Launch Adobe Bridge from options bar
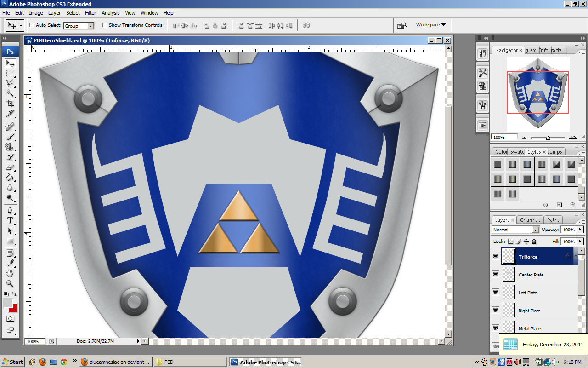The height and width of the screenshot is (368, 588). pyautogui.click(x=402, y=25)
